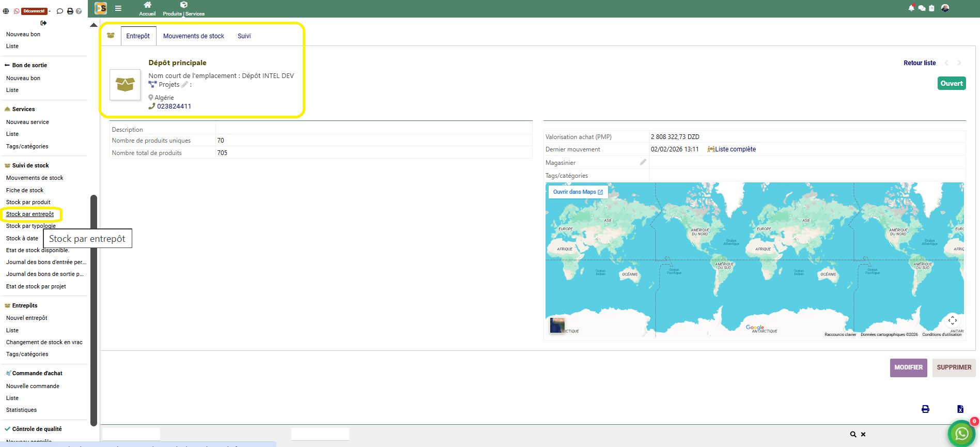Open the user profile avatar menu

click(945, 8)
